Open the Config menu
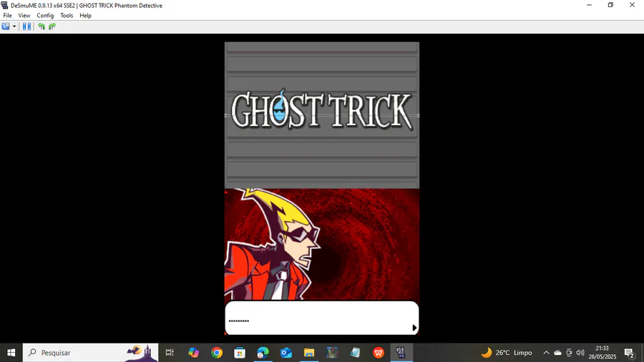 [45, 15]
